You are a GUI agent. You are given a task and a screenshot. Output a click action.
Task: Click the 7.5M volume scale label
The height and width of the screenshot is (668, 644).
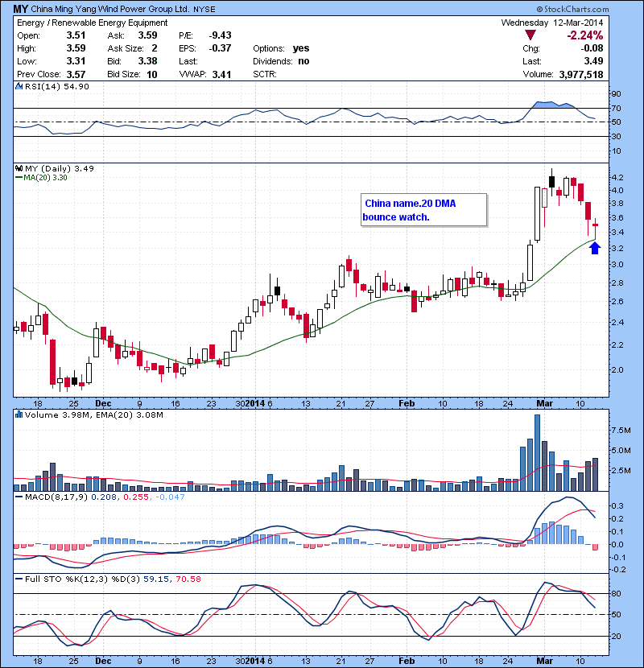click(x=621, y=431)
